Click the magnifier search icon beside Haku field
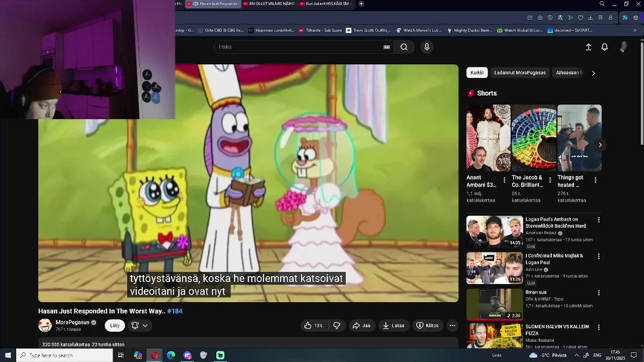Viewport: 644px width, 362px height. point(404,47)
